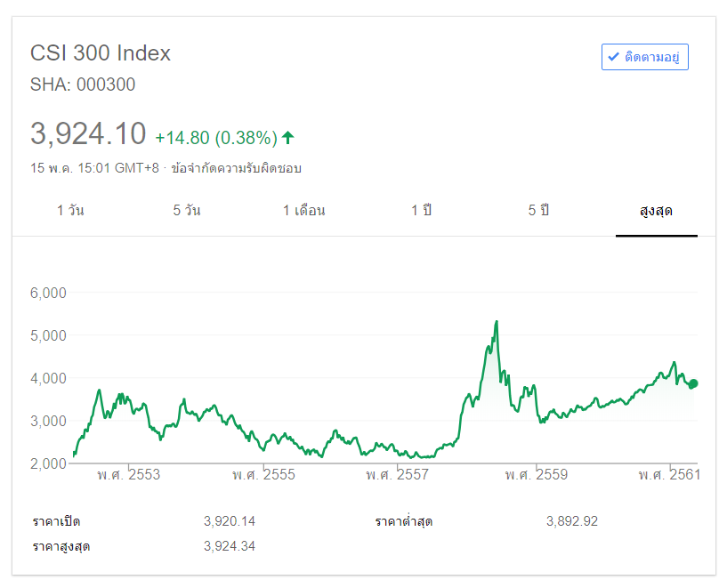The width and height of the screenshot is (727, 588).
Task: Switch chart to the 1 ปี tab
Action: [421, 211]
